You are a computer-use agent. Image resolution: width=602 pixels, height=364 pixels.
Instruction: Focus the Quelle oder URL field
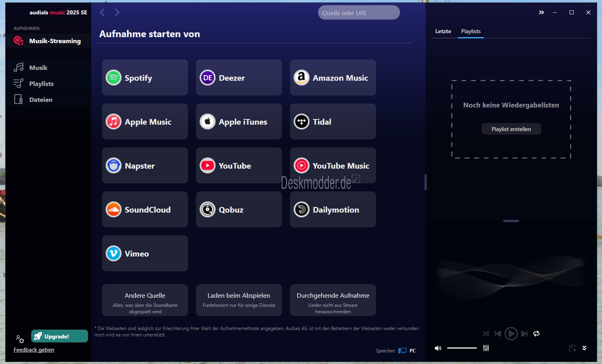[359, 12]
